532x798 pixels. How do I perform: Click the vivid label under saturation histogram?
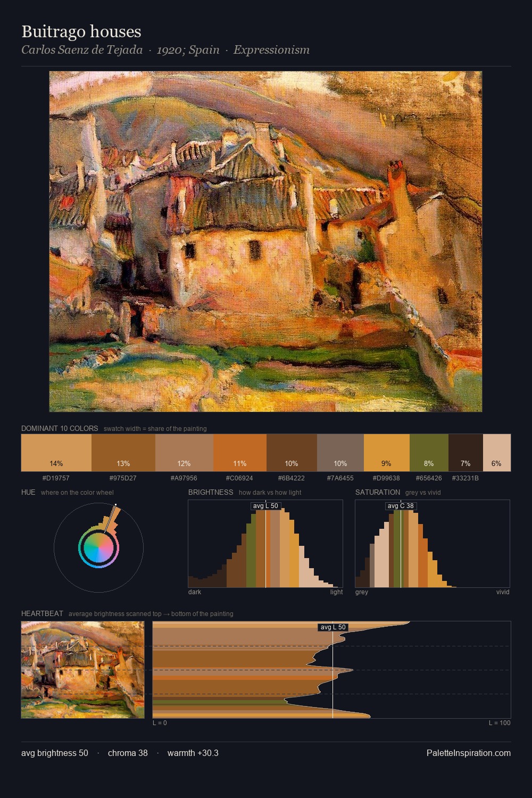tap(503, 592)
